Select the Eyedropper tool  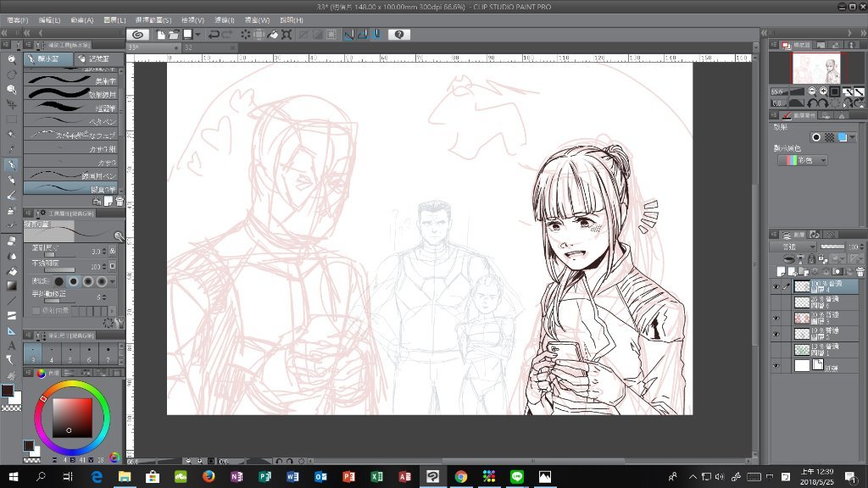(11, 149)
